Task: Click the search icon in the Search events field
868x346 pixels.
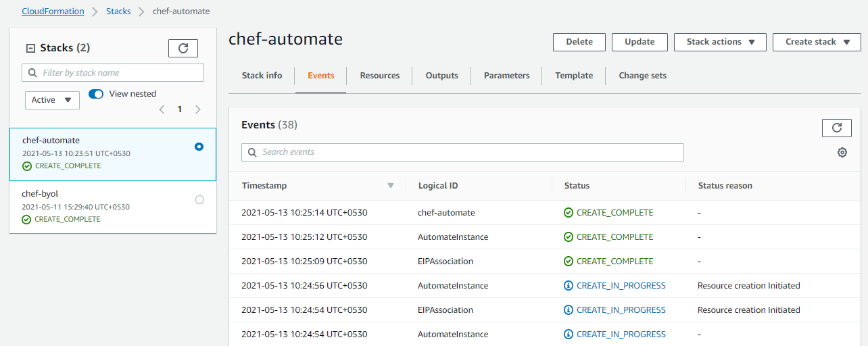Action: [x=252, y=152]
